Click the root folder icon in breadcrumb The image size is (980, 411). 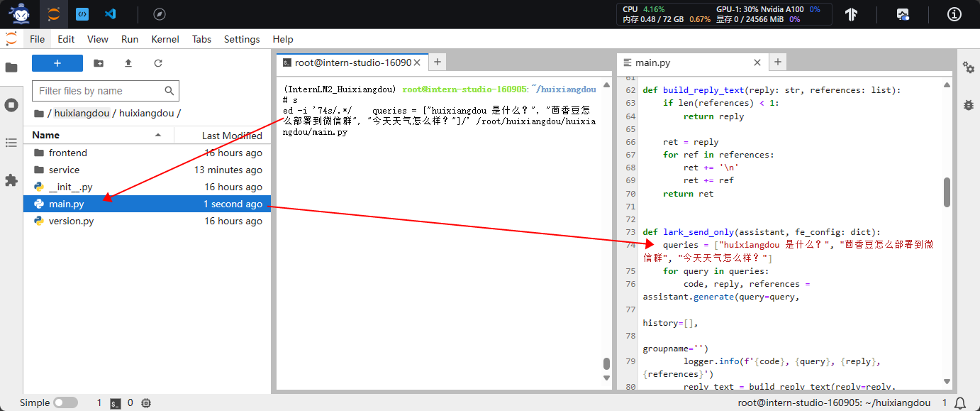(39, 113)
